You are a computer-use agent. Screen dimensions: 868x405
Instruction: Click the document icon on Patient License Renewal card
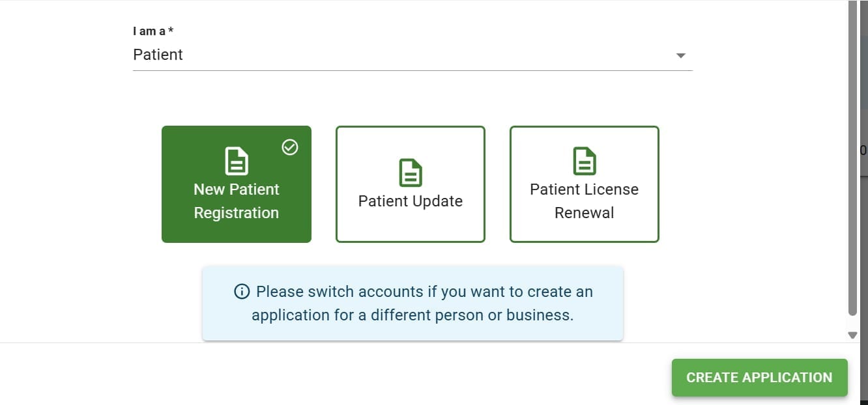(x=584, y=160)
